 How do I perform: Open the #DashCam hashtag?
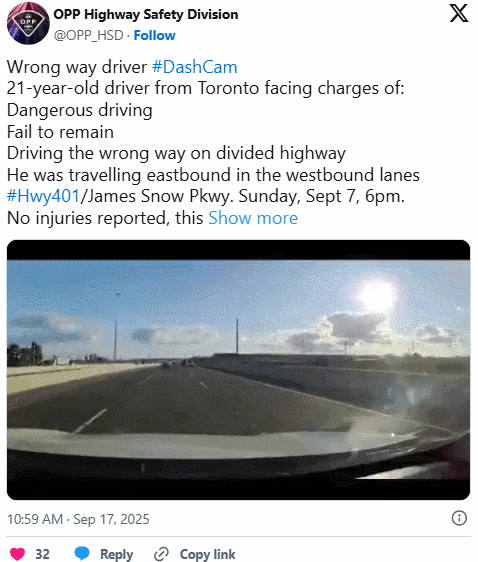195,67
